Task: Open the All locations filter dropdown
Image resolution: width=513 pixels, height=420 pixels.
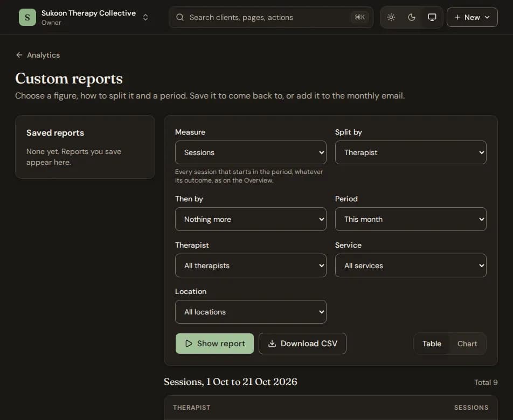Action: tap(251, 312)
